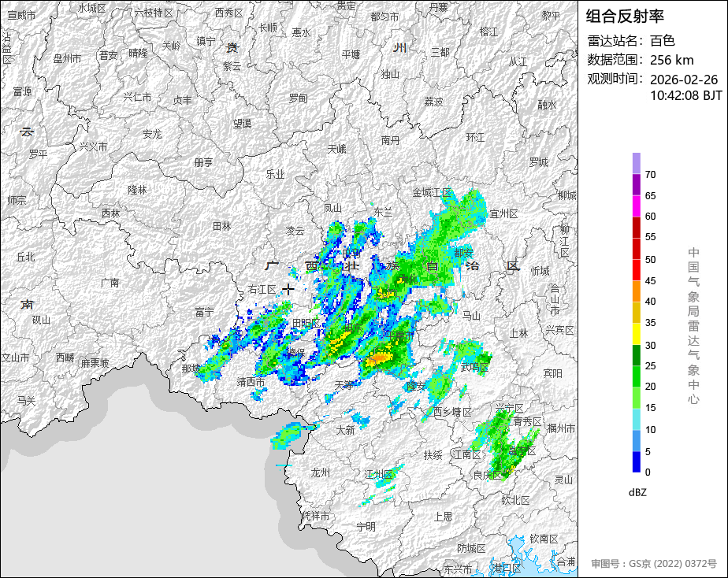This screenshot has height=578, width=728.
Task: Click the 金城江区 map label
Action: coord(432,192)
